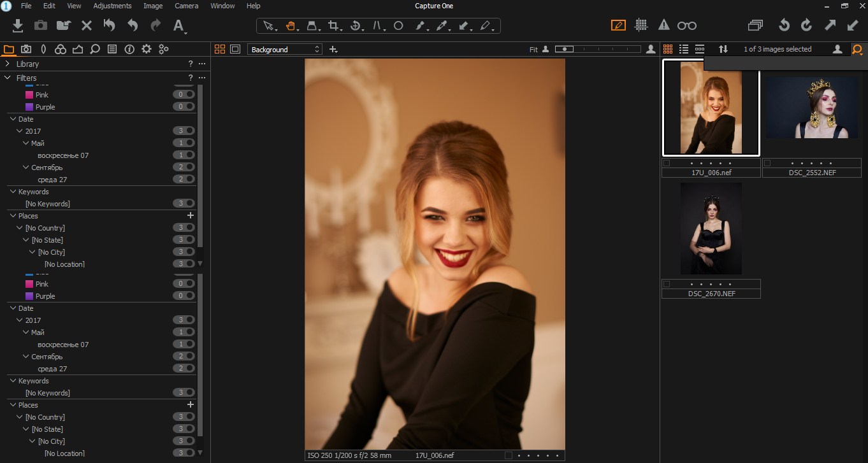This screenshot has width=868, height=463.
Task: Open the Details magnifier tool tab
Action: tap(95, 49)
